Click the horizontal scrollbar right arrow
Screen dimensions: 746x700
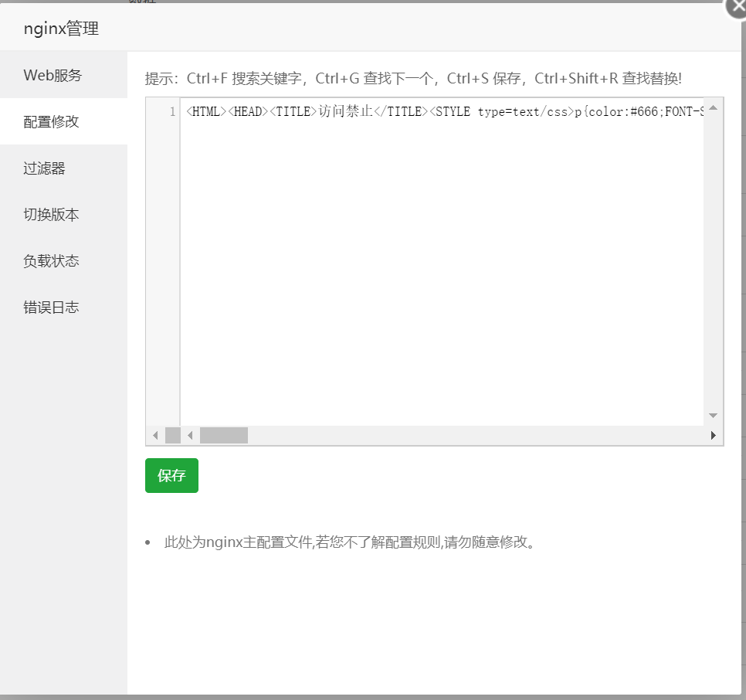[x=714, y=435]
